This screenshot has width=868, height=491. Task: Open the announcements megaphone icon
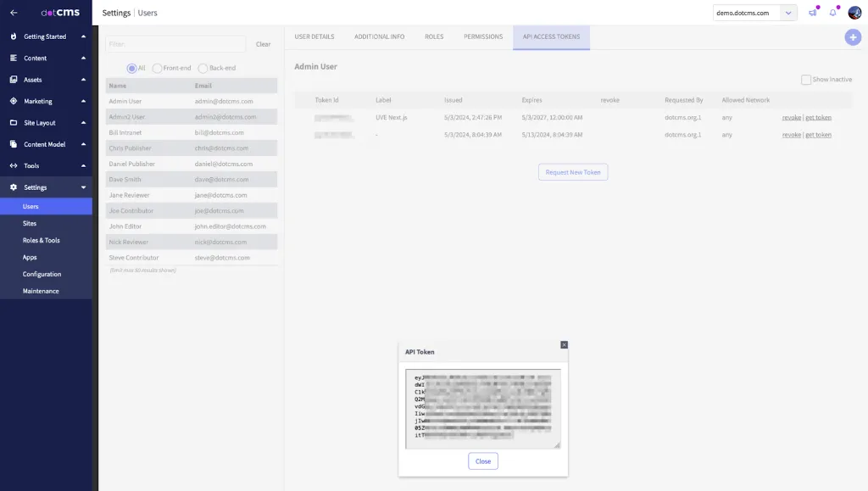click(813, 13)
